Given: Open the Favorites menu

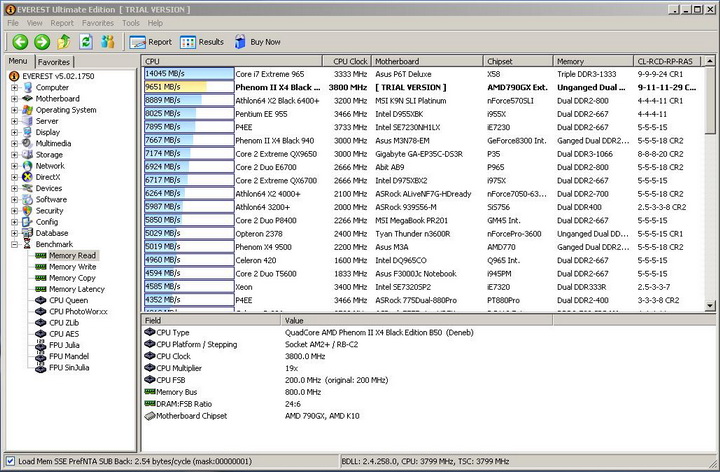Looking at the screenshot, I should (98, 23).
